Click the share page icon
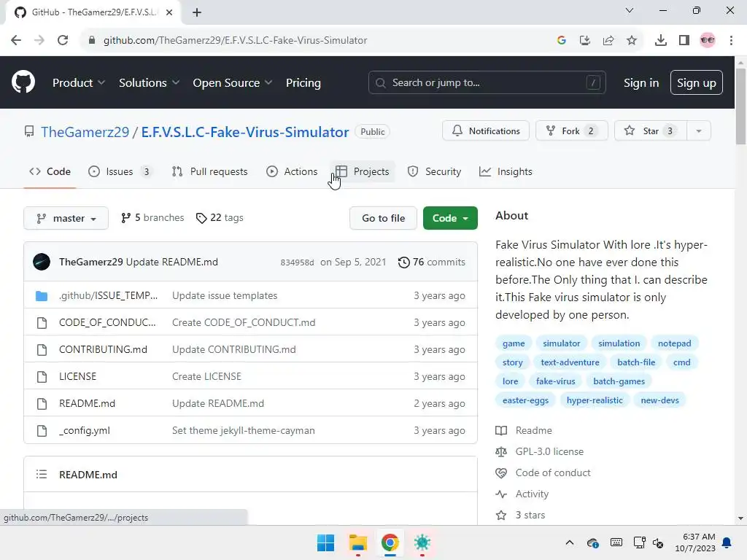Screen dimensions: 747x560 pyautogui.click(x=608, y=40)
